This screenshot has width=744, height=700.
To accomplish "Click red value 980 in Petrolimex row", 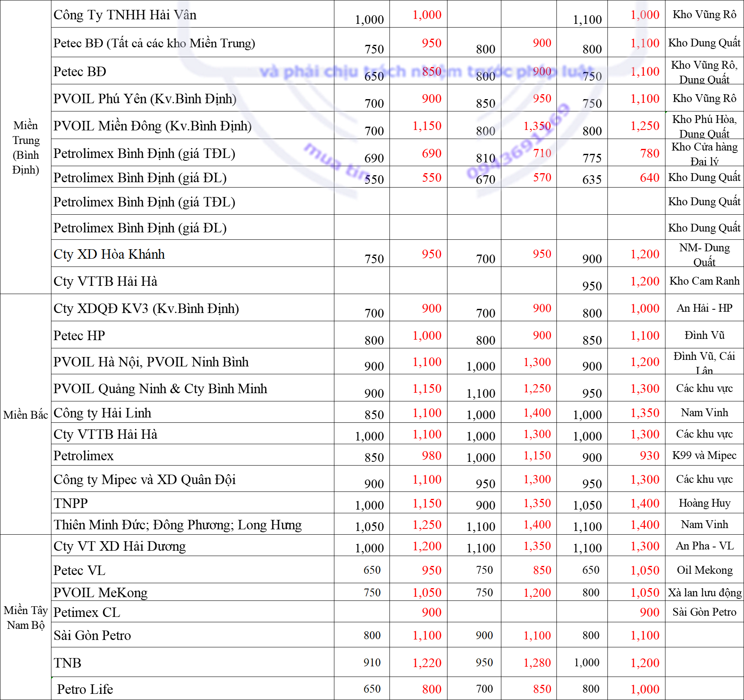I will (x=431, y=456).
